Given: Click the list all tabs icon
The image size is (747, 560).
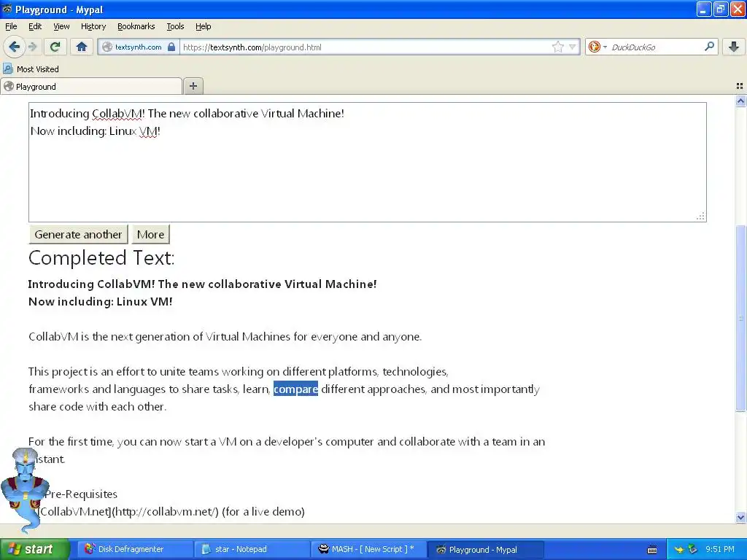Looking at the screenshot, I should coord(740,86).
